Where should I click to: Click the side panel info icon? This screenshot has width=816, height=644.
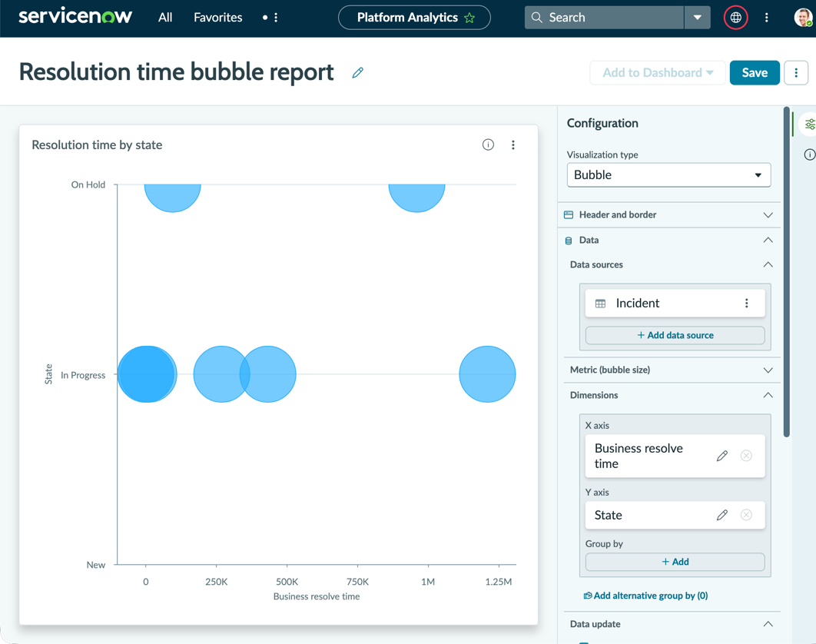[809, 154]
